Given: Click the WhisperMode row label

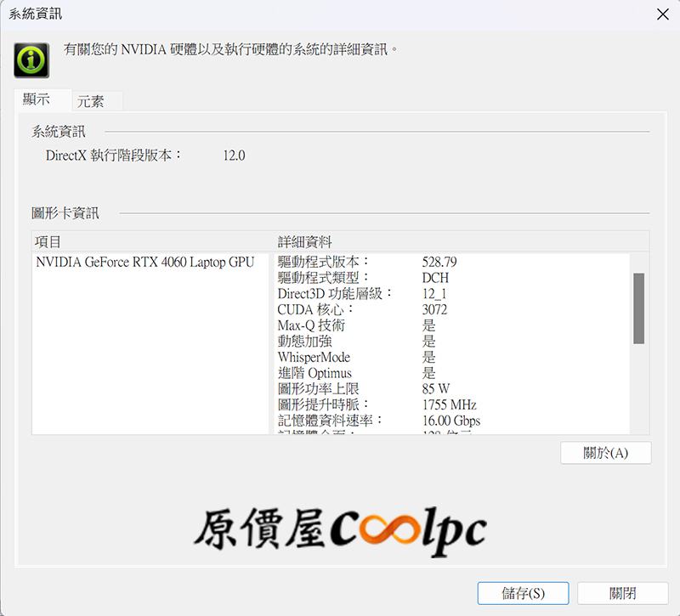Looking at the screenshot, I should pos(314,357).
